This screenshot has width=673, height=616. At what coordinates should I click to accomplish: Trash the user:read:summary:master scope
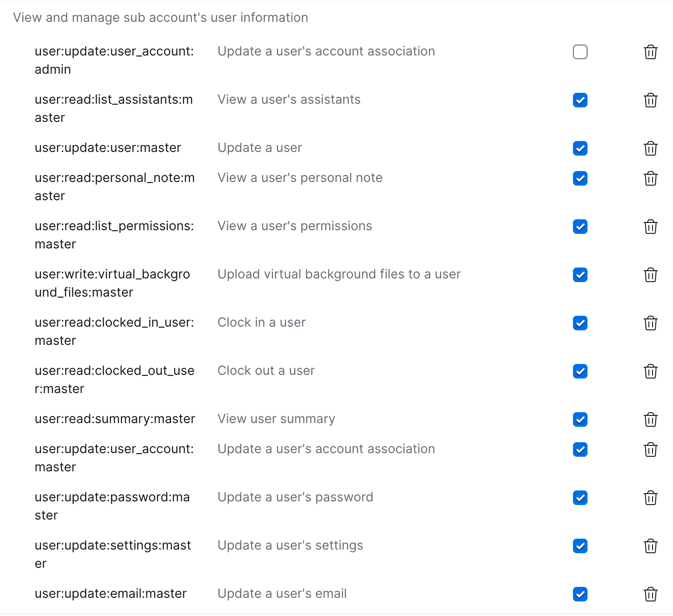(x=651, y=419)
